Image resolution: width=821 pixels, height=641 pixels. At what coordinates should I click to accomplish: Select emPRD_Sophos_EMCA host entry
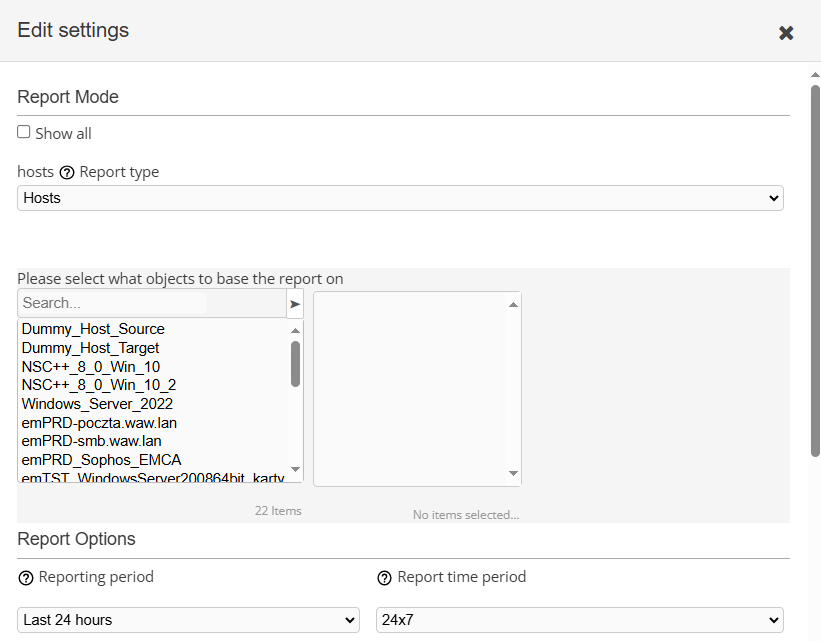click(101, 460)
